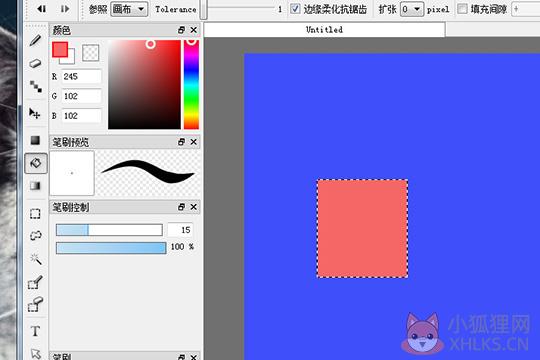Viewport: 540px width, 360px height.
Task: Click the Tolerance slider handle
Action: pos(204,9)
